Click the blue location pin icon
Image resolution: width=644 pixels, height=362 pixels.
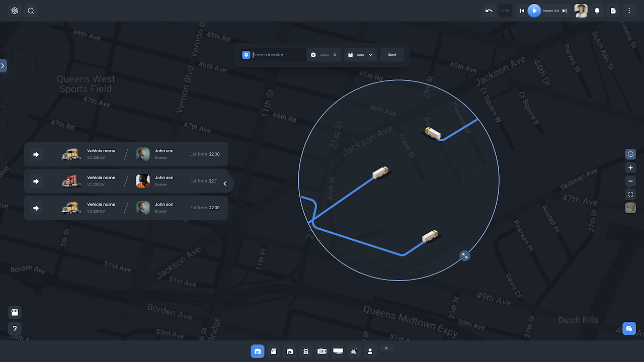point(246,55)
